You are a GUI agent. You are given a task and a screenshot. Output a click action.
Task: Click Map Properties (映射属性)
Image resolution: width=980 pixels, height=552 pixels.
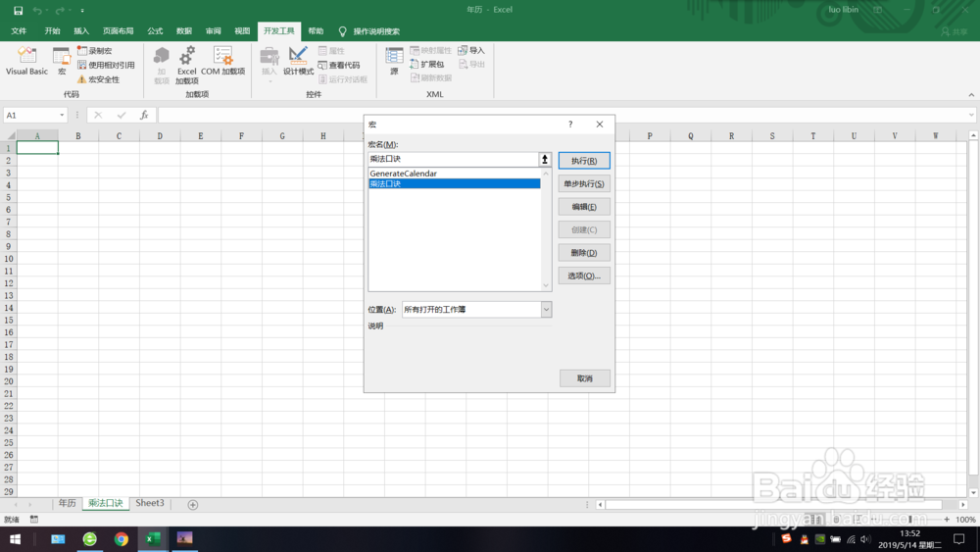point(430,51)
